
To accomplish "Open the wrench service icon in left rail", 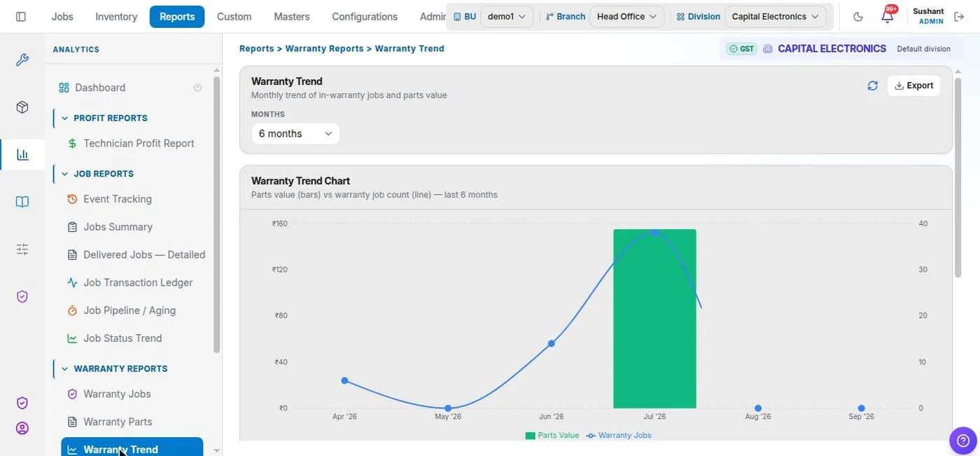I will pos(22,60).
